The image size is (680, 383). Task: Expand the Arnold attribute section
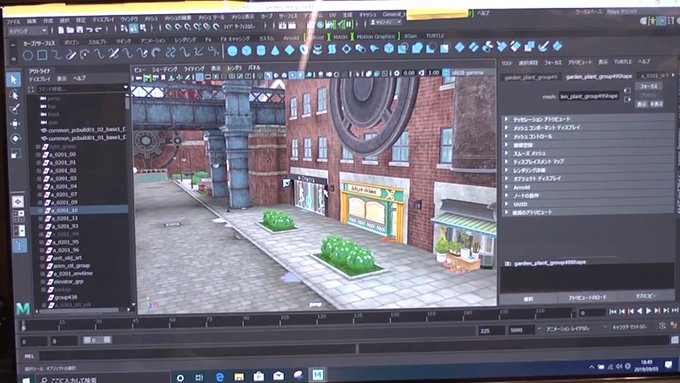pos(506,187)
